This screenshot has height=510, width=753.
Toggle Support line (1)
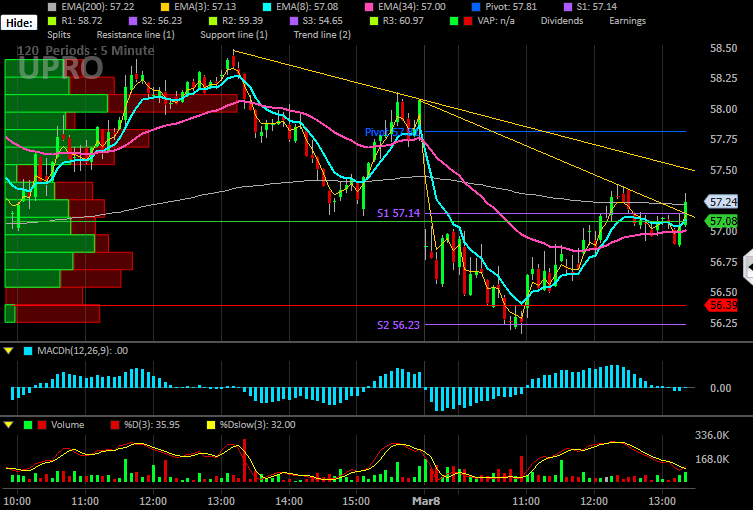point(234,35)
